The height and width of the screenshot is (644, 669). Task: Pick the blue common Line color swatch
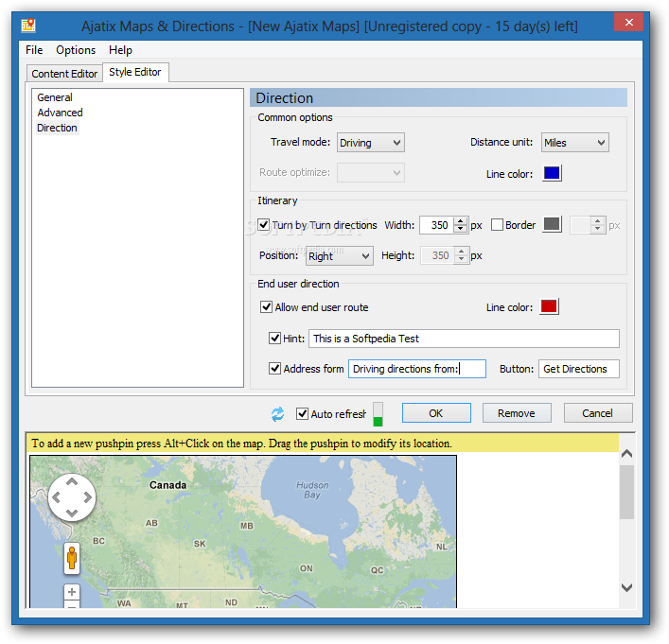(552, 173)
